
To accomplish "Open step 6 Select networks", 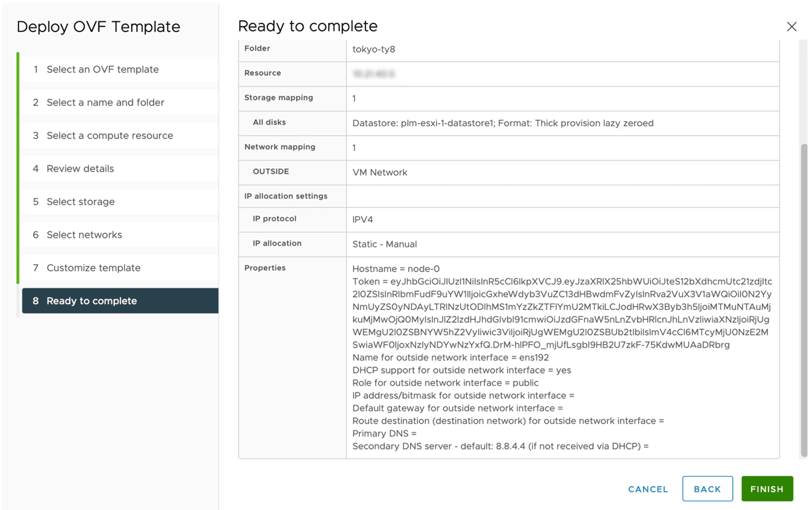I will point(84,235).
